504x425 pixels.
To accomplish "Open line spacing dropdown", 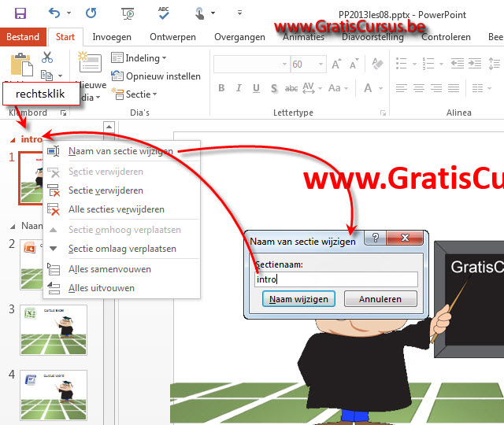I will pos(495,63).
